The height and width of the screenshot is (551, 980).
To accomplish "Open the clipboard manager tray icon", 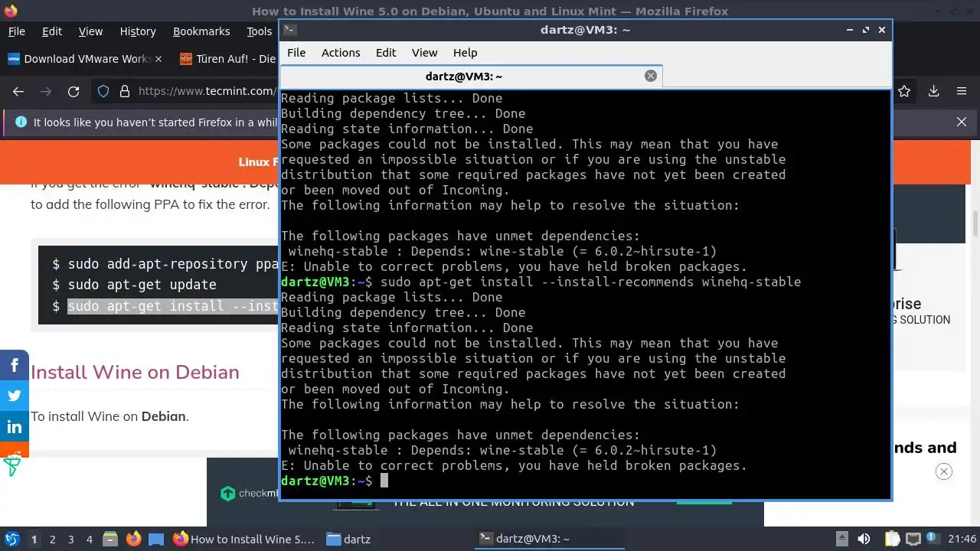I will (892, 539).
